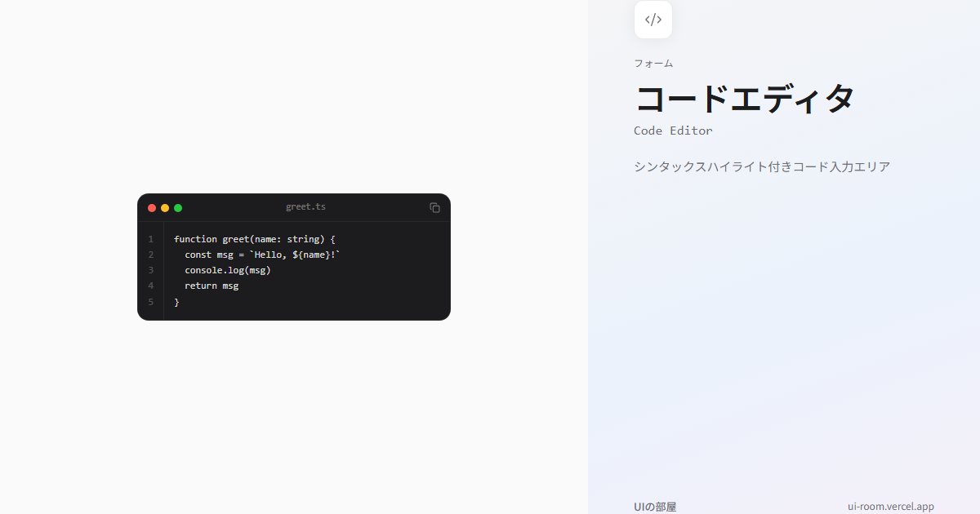Click code line 'const msg = `Hello, ${name}!`'
980x514 pixels.
pos(262,255)
